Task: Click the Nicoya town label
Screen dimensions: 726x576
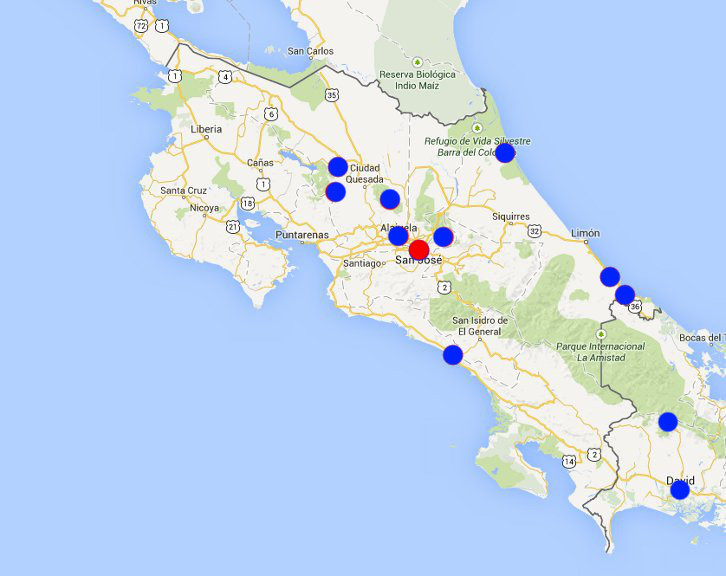Action: pyautogui.click(x=204, y=208)
